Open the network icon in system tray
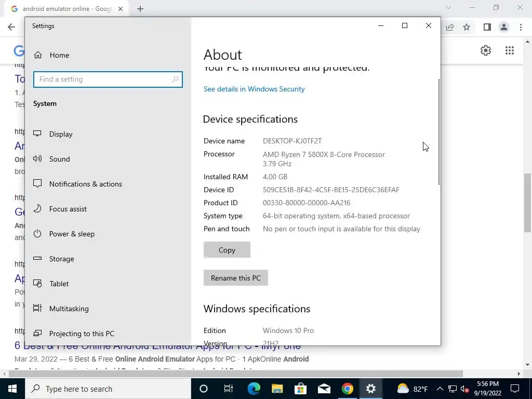 click(453, 389)
